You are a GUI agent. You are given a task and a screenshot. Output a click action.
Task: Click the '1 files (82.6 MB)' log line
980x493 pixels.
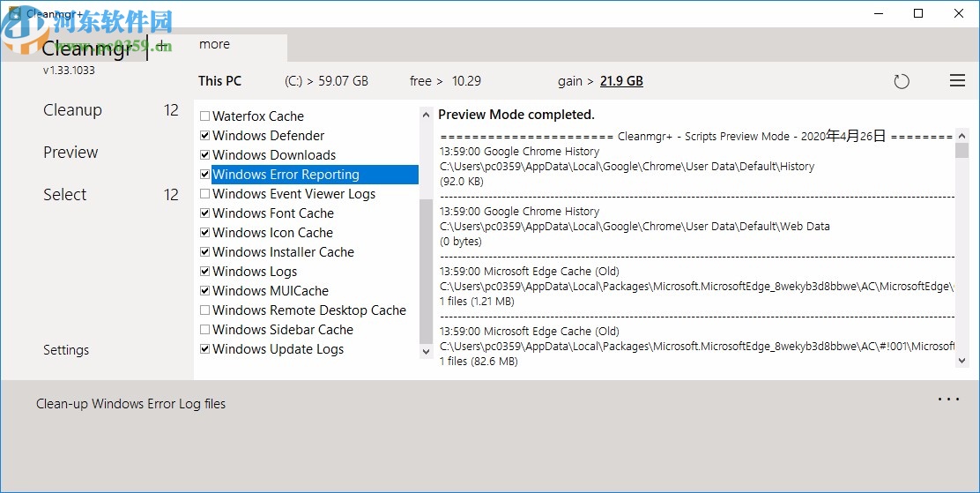479,361
